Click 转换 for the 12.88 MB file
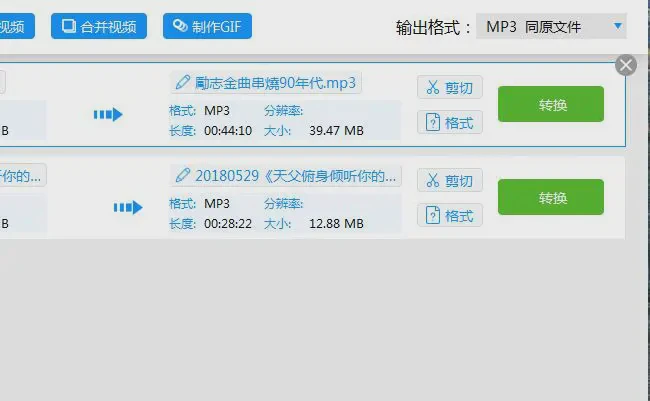650x401 pixels. point(551,197)
